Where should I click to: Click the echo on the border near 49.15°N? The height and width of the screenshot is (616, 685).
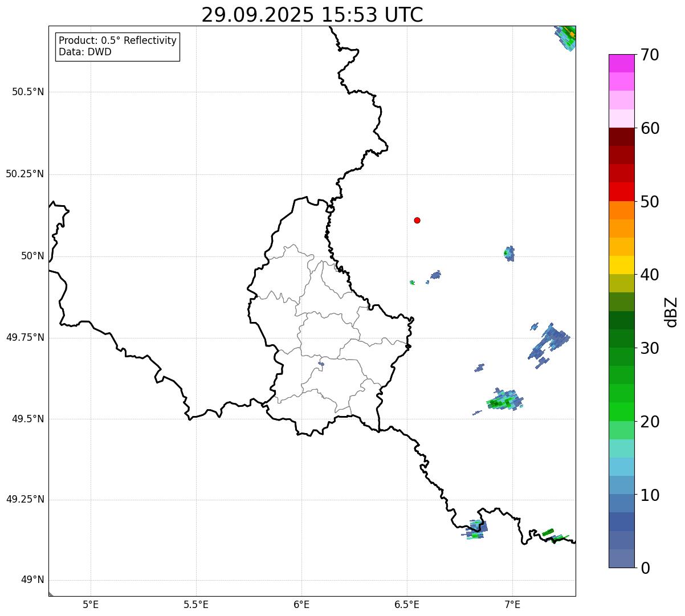[x=475, y=530]
